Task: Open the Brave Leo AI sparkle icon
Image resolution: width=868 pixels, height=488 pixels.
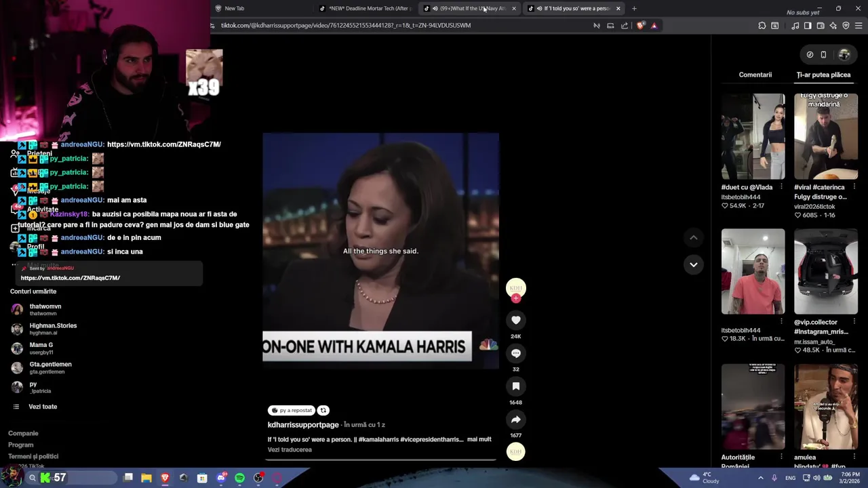Action: point(833,26)
